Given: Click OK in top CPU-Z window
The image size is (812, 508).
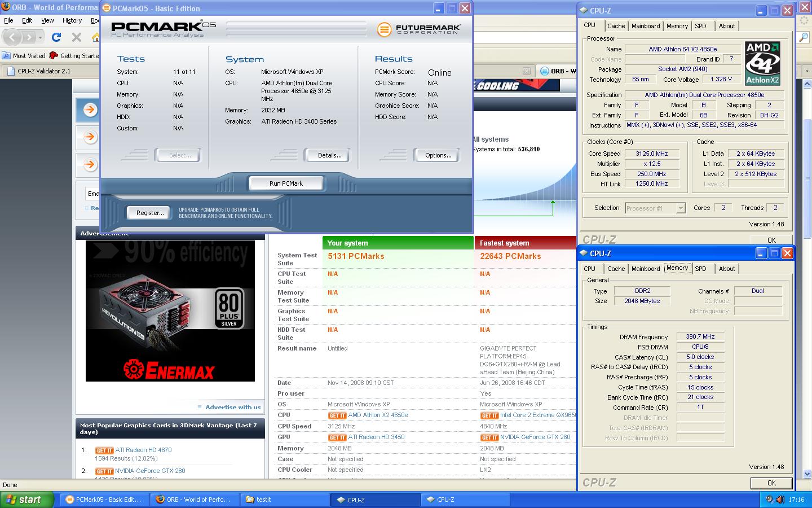Looking at the screenshot, I should point(771,240).
